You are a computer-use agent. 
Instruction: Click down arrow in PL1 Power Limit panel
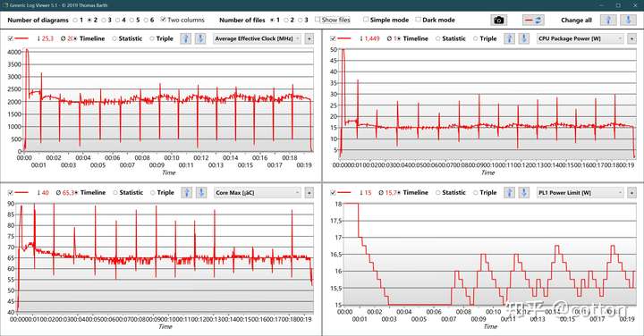point(523,192)
